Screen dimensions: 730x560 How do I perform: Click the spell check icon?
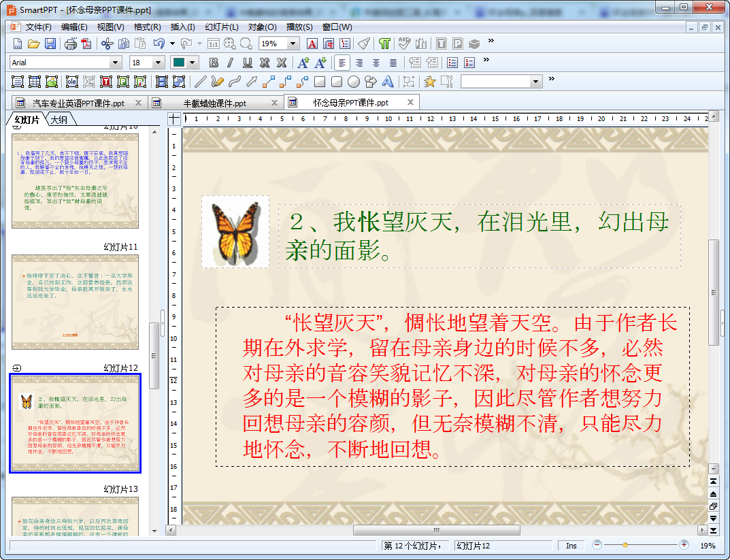(x=404, y=44)
